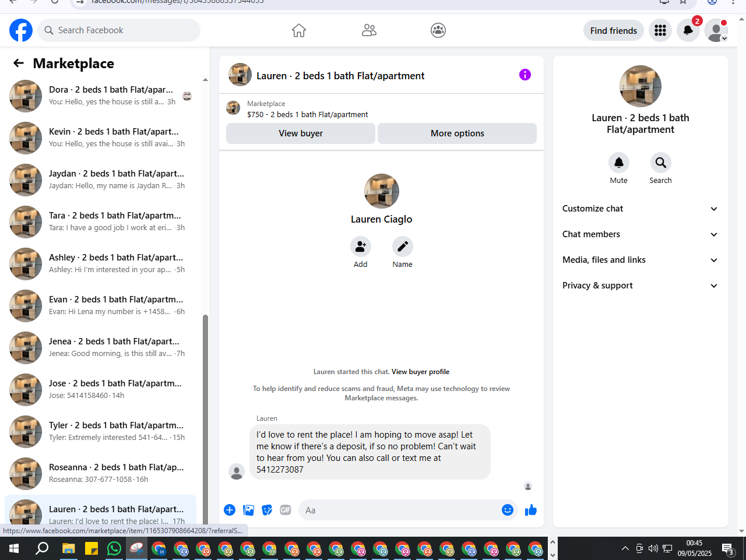Open the Notifications bell with badge
This screenshot has width=746, height=560.
coord(688,30)
